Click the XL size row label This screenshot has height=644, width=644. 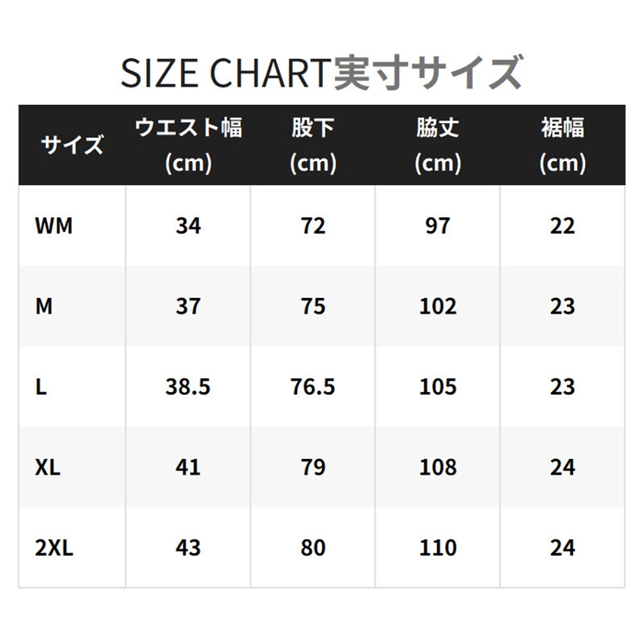tap(48, 467)
